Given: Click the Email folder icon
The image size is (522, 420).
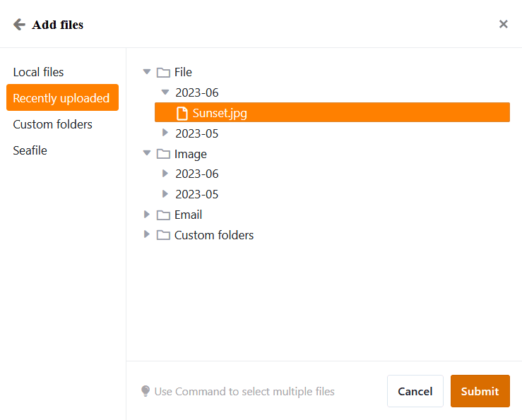Looking at the screenshot, I should (163, 215).
